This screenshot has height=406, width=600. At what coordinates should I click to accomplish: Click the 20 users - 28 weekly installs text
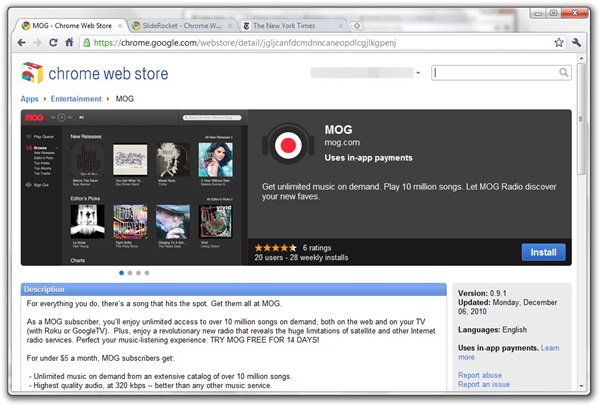pos(301,258)
